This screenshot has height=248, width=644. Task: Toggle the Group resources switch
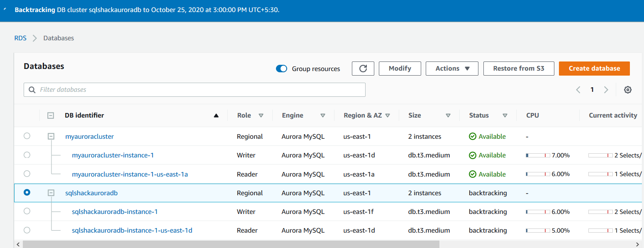(281, 69)
